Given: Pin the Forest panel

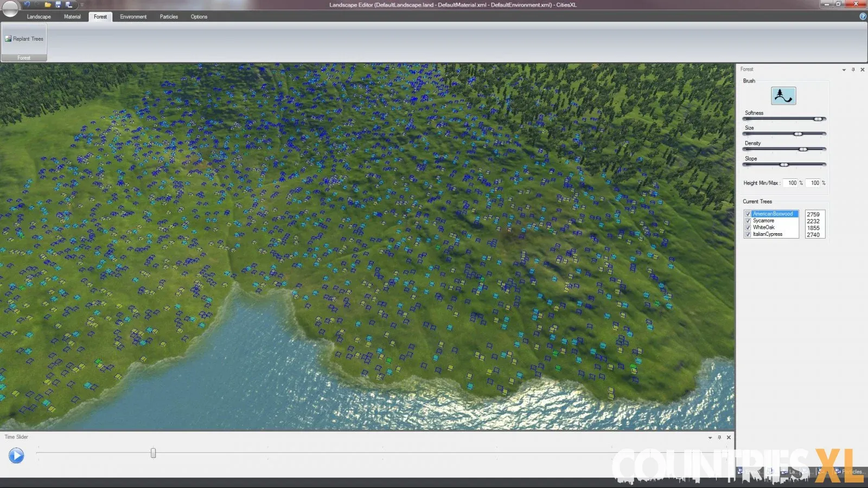Looking at the screenshot, I should pyautogui.click(x=853, y=69).
